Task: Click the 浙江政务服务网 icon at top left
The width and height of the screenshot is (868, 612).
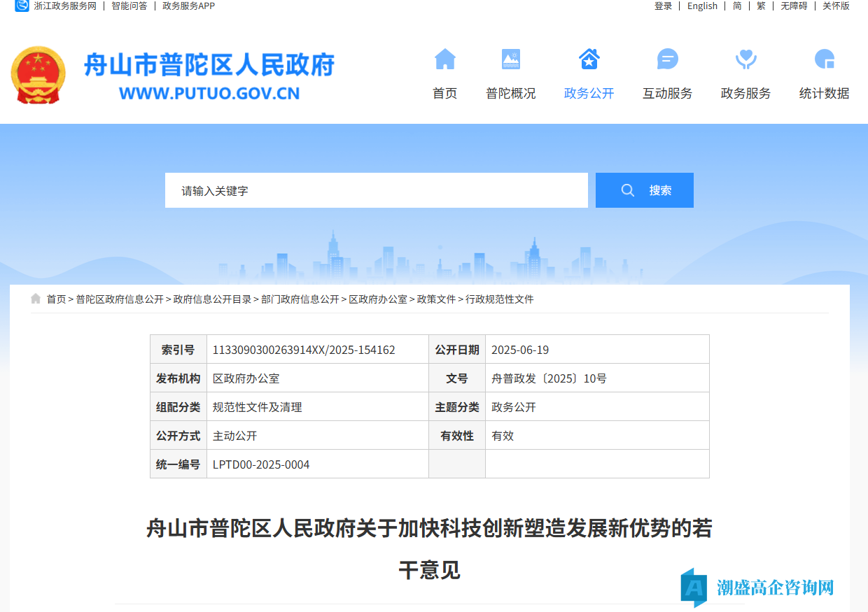Action: pos(22,6)
